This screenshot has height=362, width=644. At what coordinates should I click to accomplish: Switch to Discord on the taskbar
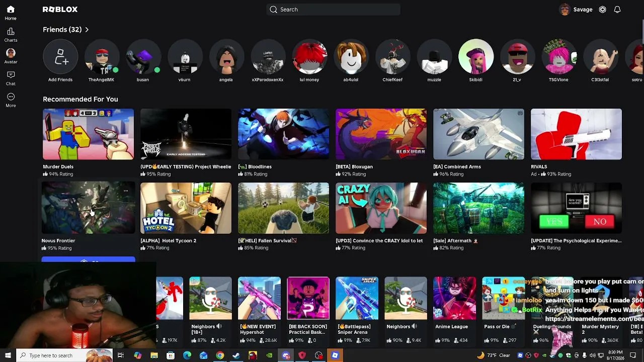point(286,355)
